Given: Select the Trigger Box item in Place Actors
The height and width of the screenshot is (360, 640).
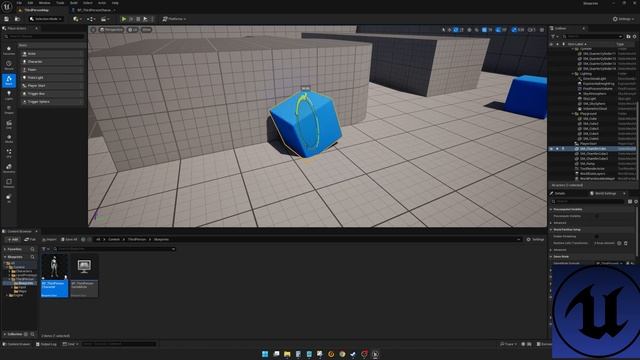Looking at the screenshot, I should point(52,93).
